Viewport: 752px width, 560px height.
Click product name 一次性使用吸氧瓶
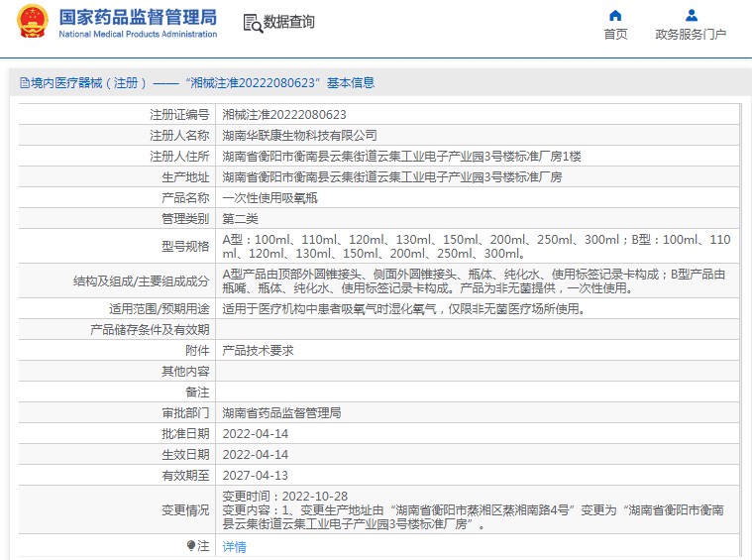[270, 197]
